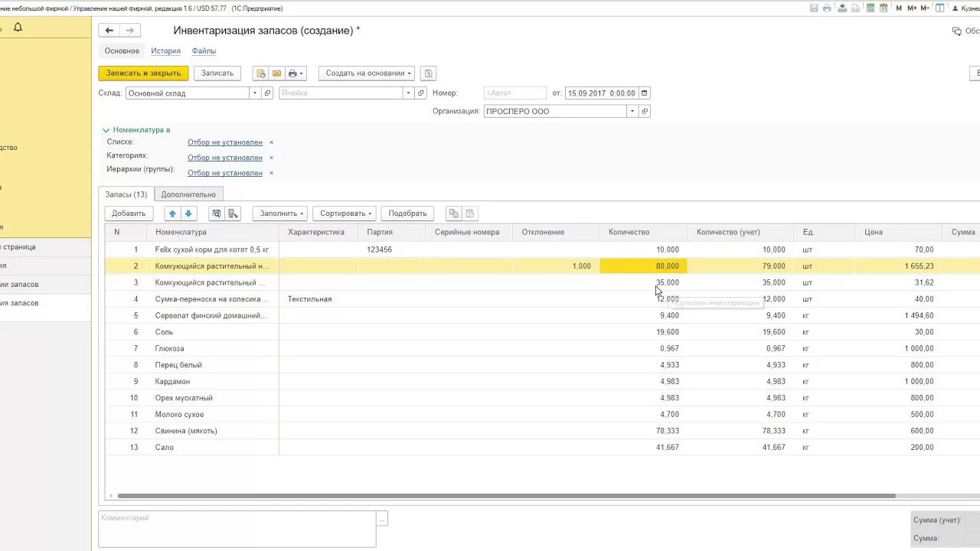Screen dimensions: 980x551
Task: Expand the Ячейка dropdown arrow
Action: [408, 93]
